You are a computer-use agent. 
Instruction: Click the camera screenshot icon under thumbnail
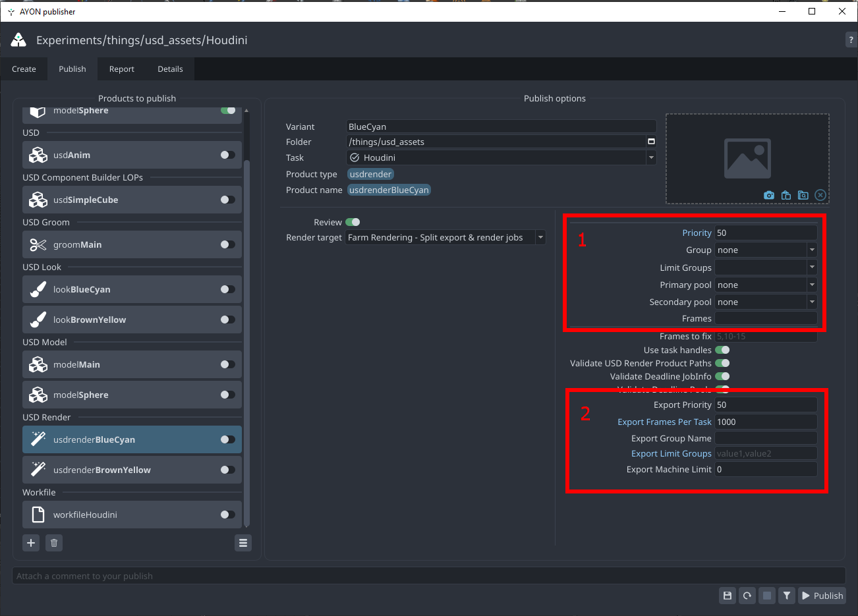pyautogui.click(x=769, y=195)
